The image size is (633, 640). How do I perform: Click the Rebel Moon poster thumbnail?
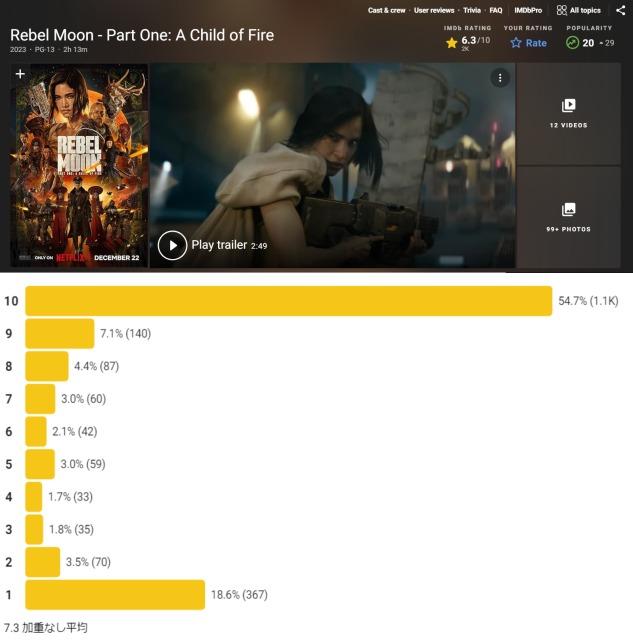tap(79, 166)
